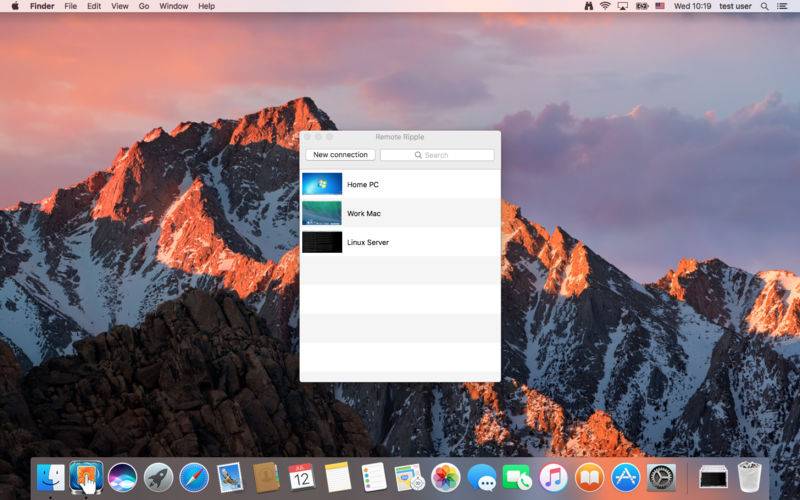Launch Safari from the Dock
The width and height of the screenshot is (800, 500).
click(194, 477)
